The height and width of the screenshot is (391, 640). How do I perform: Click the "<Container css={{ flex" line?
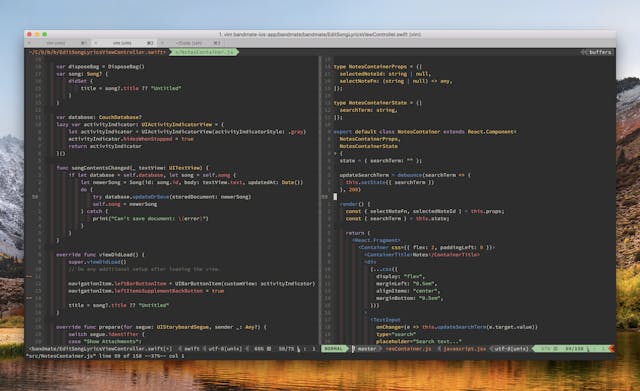coord(427,247)
